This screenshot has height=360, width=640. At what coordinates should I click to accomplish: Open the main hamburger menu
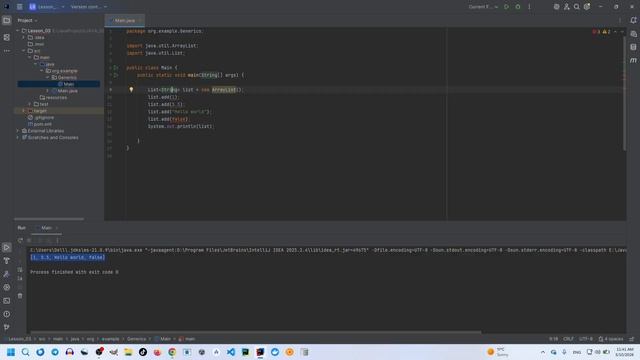point(19,7)
